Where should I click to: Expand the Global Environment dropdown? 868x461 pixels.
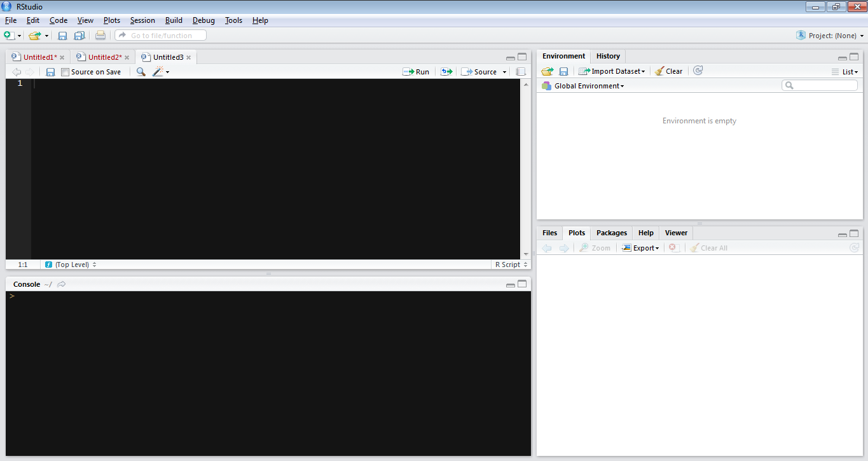(588, 86)
